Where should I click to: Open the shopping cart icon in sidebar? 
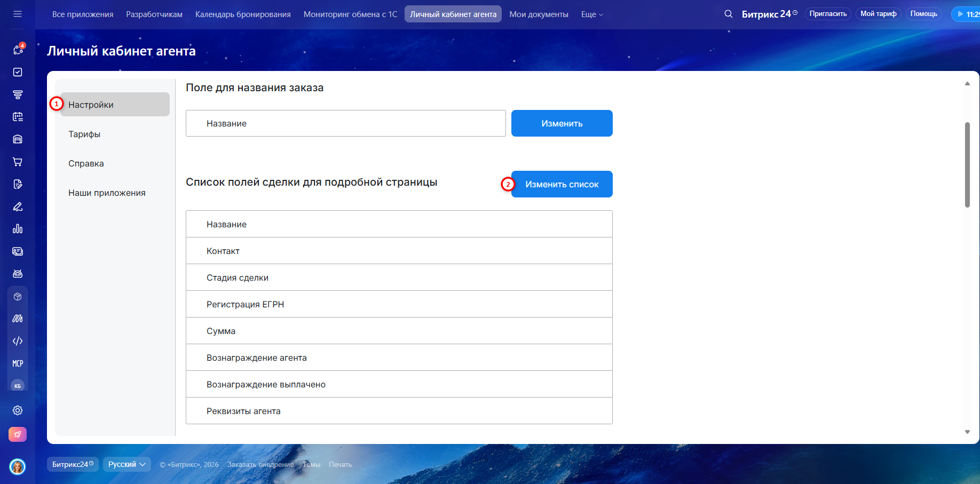(18, 162)
